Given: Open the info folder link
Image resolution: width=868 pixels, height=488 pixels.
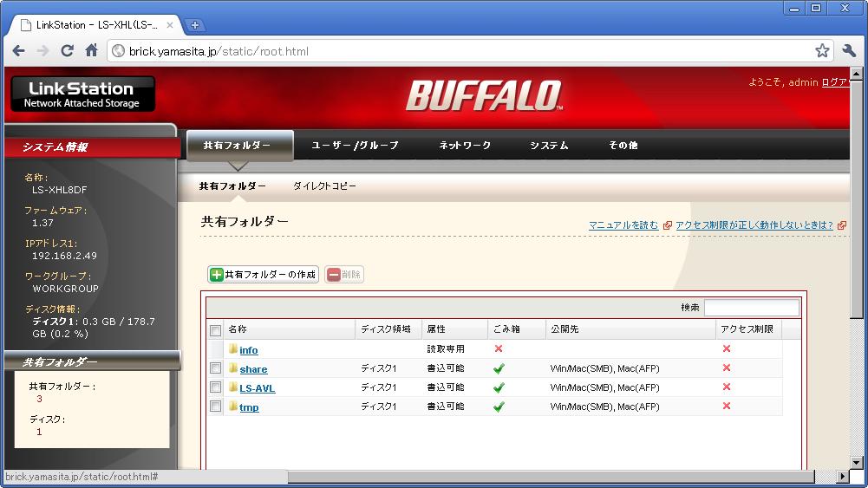Looking at the screenshot, I should coord(249,350).
